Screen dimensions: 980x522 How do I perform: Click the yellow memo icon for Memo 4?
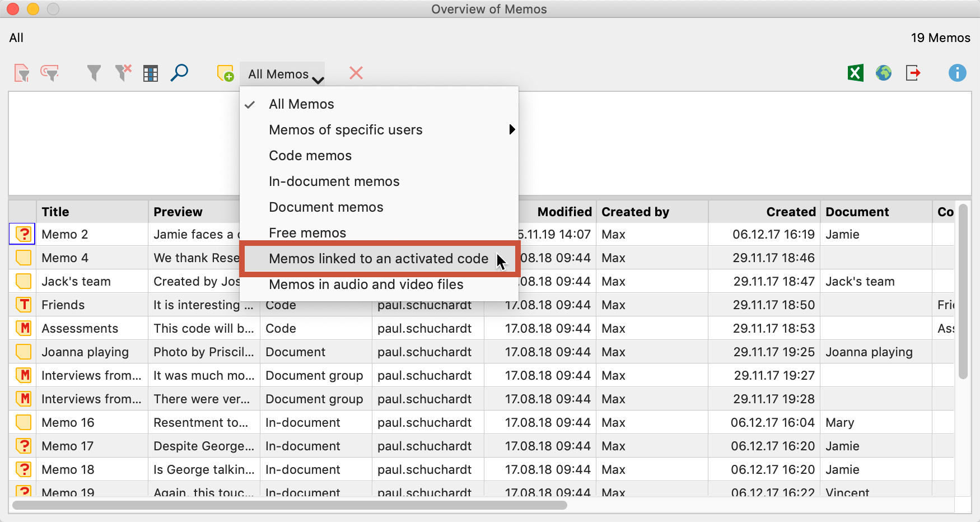(24, 258)
